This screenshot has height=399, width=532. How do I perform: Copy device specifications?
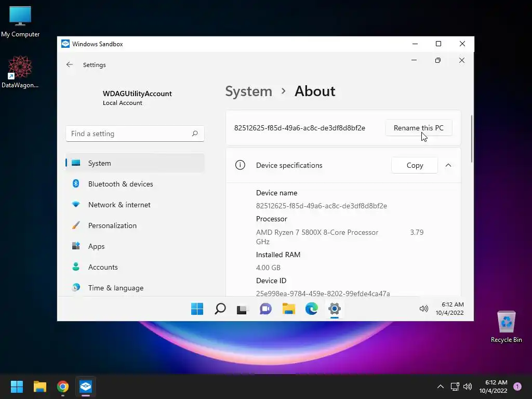415,165
